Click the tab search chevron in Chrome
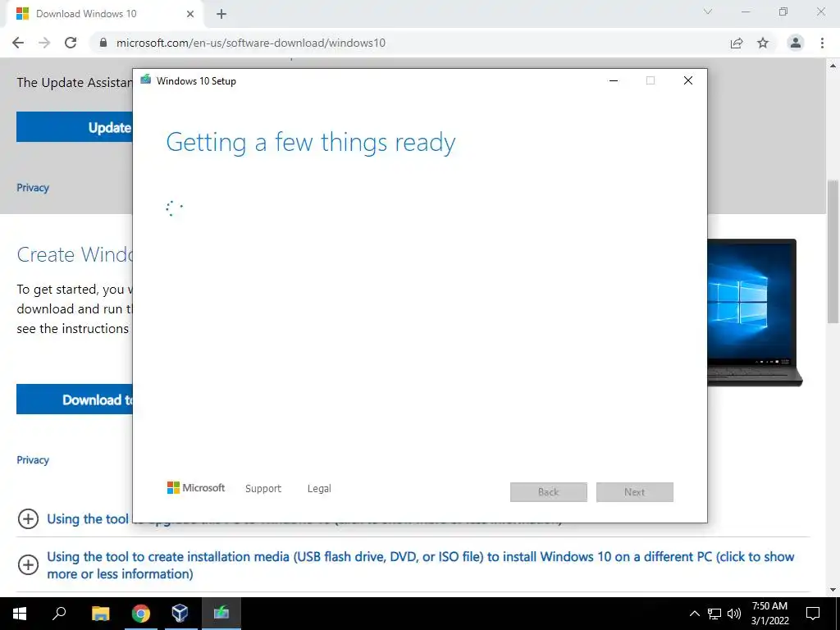The width and height of the screenshot is (840, 630). [708, 11]
